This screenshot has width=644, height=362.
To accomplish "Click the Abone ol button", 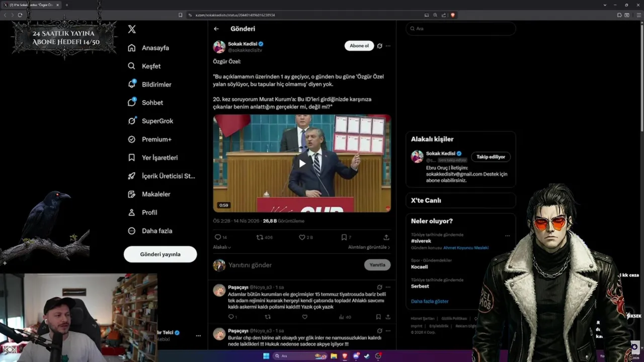I will click(x=359, y=46).
